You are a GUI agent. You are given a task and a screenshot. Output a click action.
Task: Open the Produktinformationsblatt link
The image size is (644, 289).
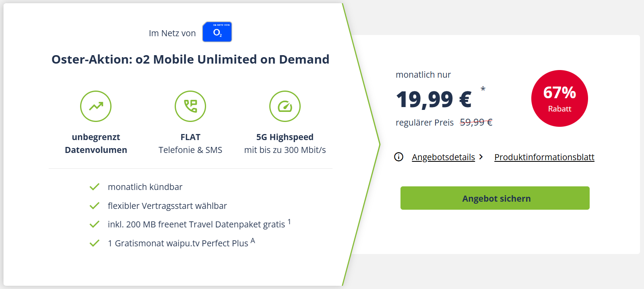pos(544,157)
